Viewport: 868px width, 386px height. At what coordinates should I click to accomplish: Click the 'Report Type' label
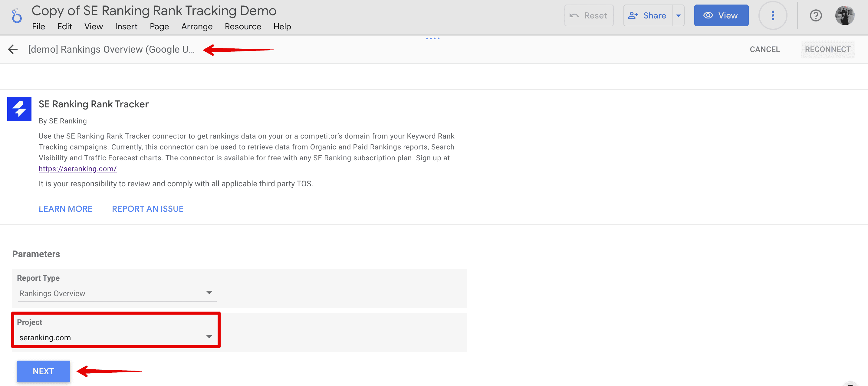[x=38, y=278]
